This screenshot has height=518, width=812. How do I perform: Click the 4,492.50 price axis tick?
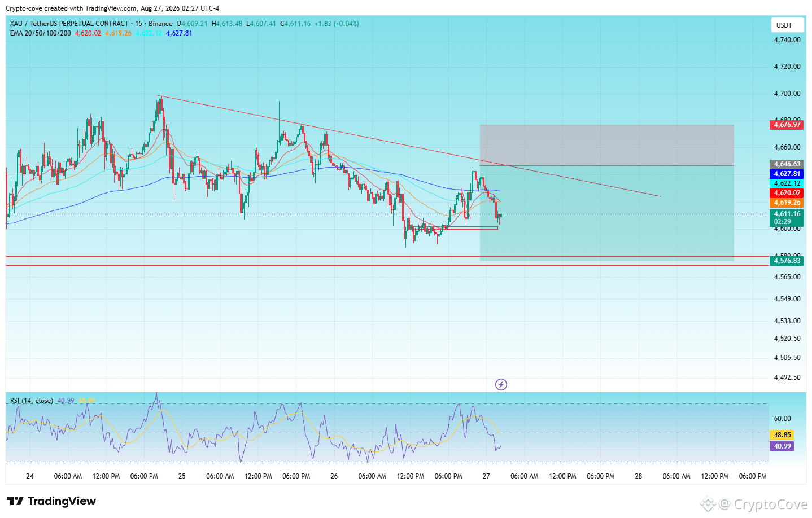[x=787, y=377]
